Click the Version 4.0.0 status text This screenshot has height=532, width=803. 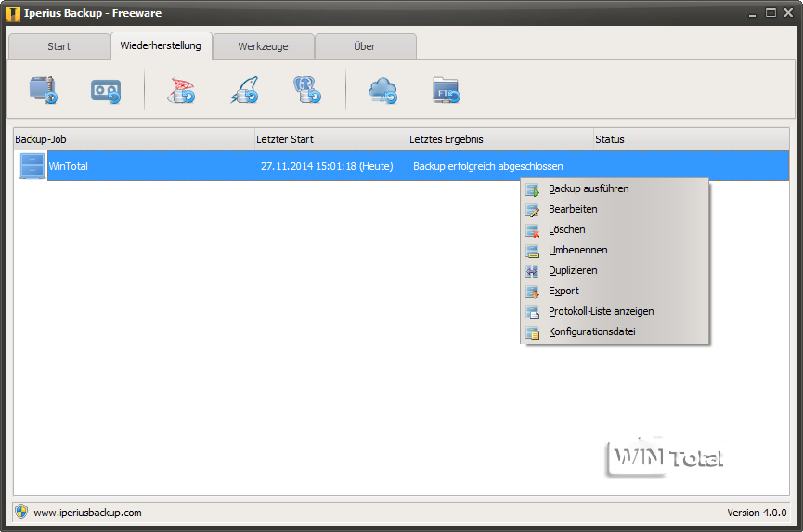tap(757, 513)
